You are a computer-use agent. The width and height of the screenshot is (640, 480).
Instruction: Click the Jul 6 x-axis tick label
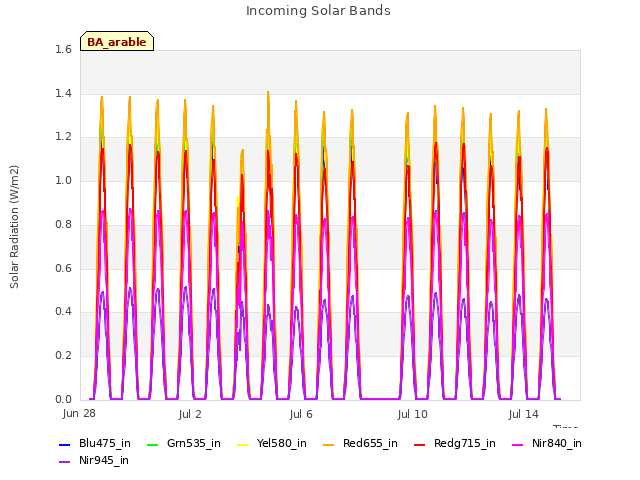pyautogui.click(x=301, y=415)
